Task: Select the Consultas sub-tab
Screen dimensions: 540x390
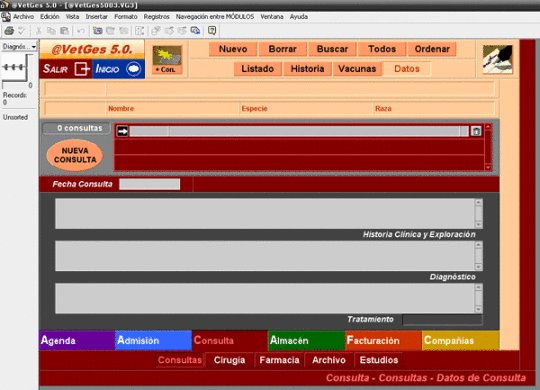Action: pos(179,360)
